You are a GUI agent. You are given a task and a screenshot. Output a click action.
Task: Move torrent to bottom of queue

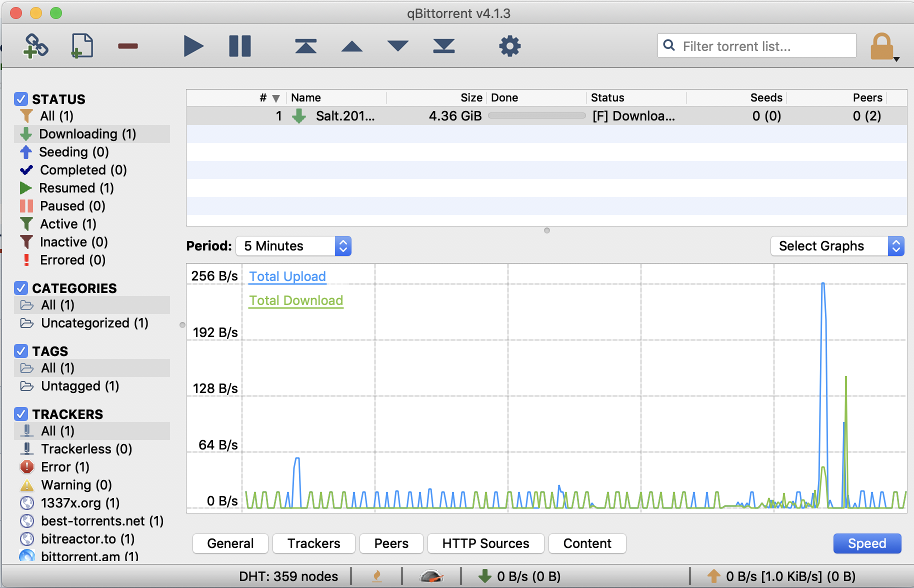click(444, 46)
